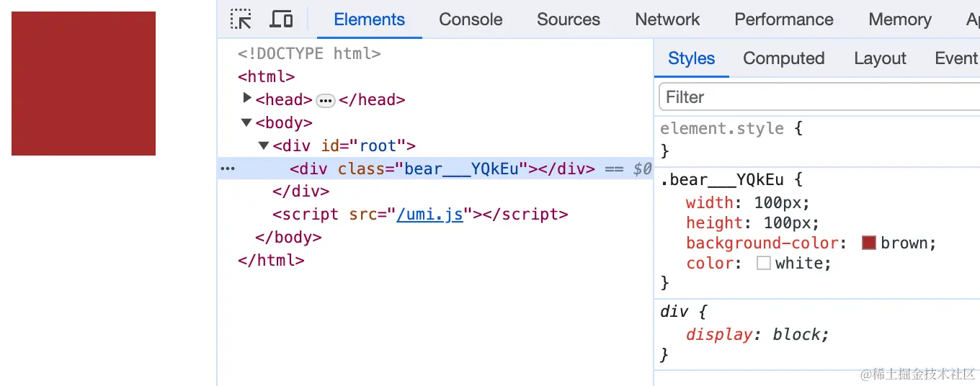Image resolution: width=980 pixels, height=386 pixels.
Task: Collapse the div root node
Action: (264, 145)
